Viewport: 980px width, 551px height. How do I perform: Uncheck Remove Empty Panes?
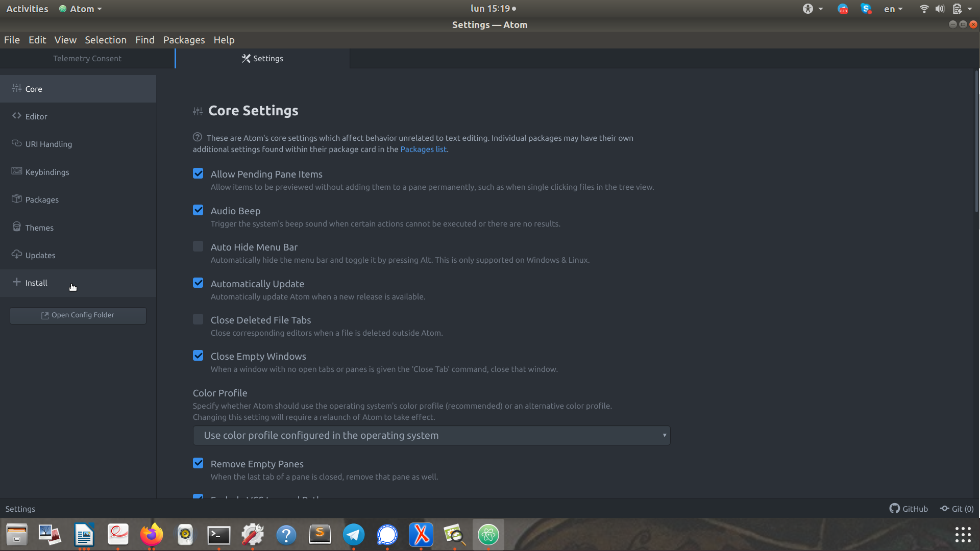pyautogui.click(x=198, y=463)
